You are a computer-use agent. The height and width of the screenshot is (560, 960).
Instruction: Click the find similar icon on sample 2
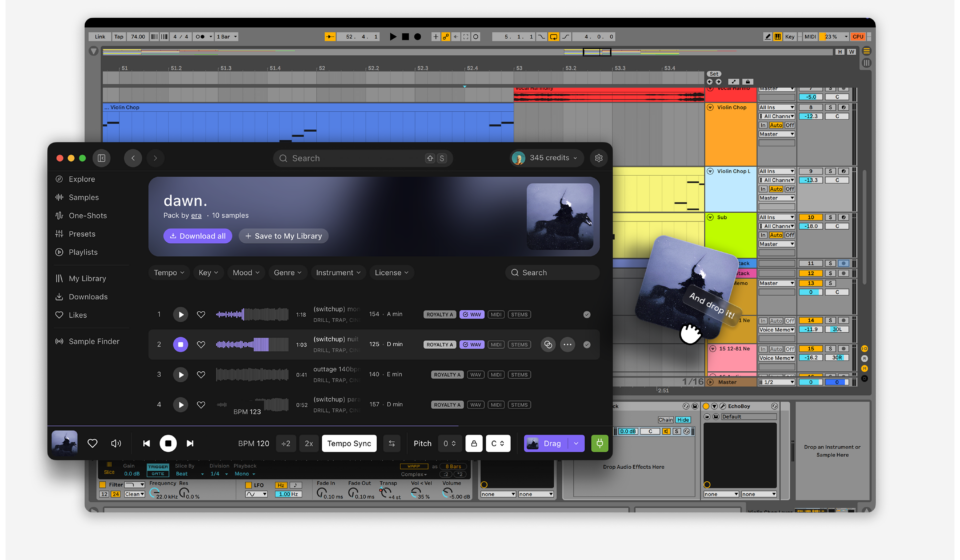click(x=547, y=344)
